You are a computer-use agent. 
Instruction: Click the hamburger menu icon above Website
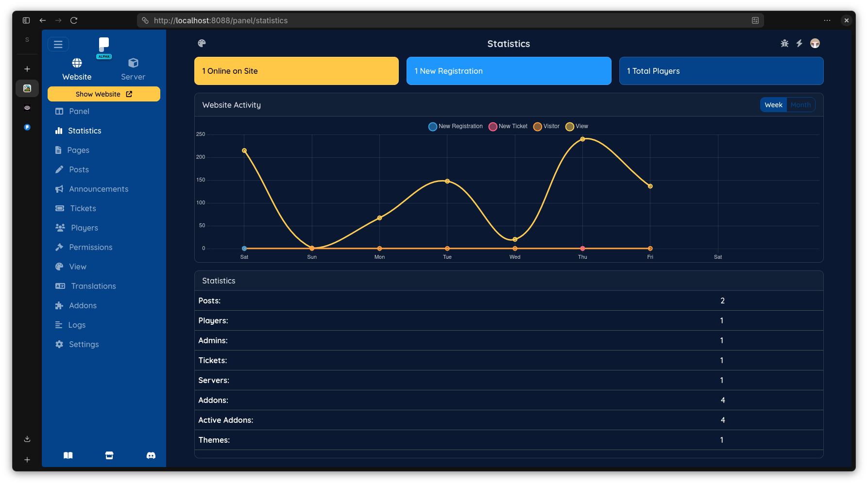(x=58, y=44)
